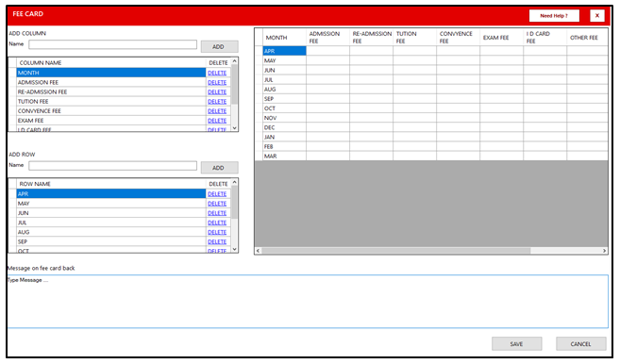Screen dimensions: 620x364
Task: Close the Fee Card window
Action: 597,16
